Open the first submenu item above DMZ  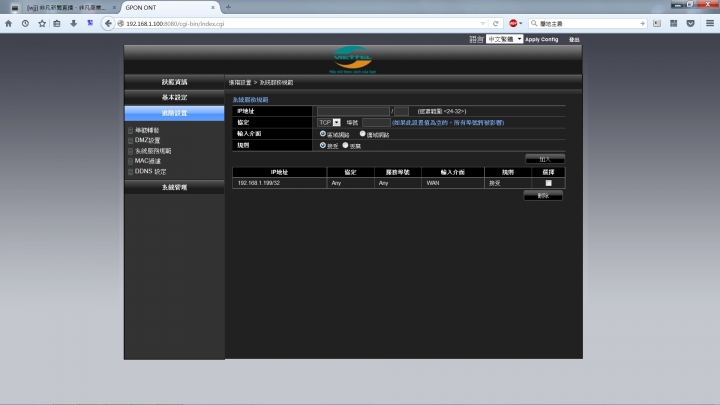click(x=147, y=130)
